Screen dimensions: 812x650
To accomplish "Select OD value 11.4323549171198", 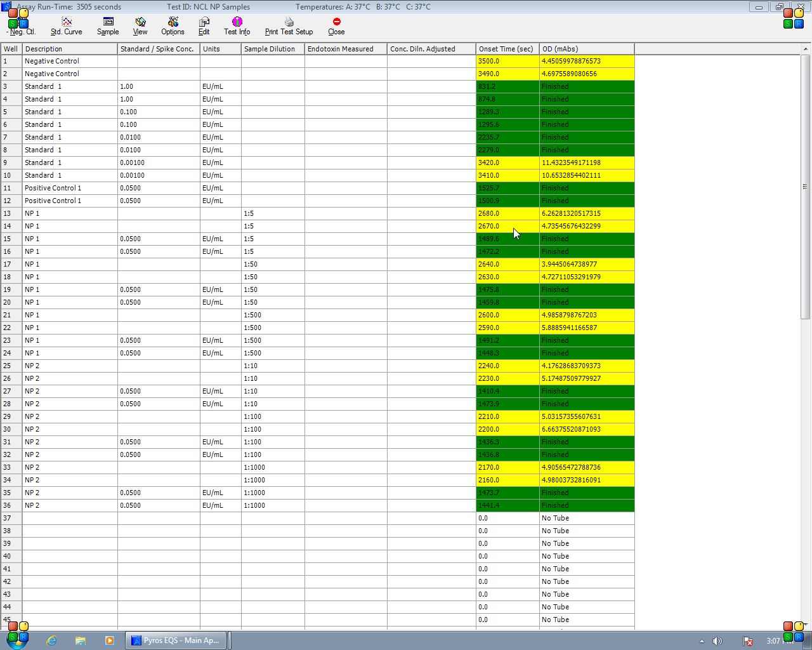I will [587, 162].
